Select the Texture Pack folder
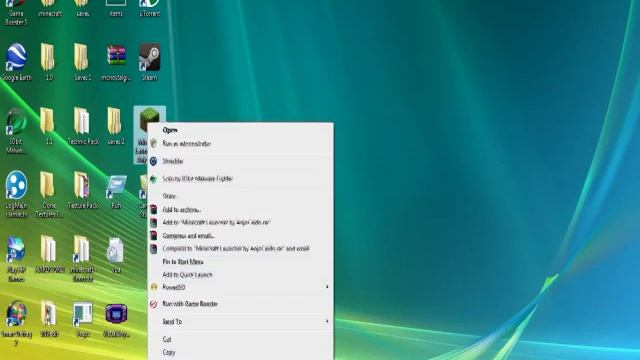Viewport: 640px width, 360px height. (x=83, y=190)
